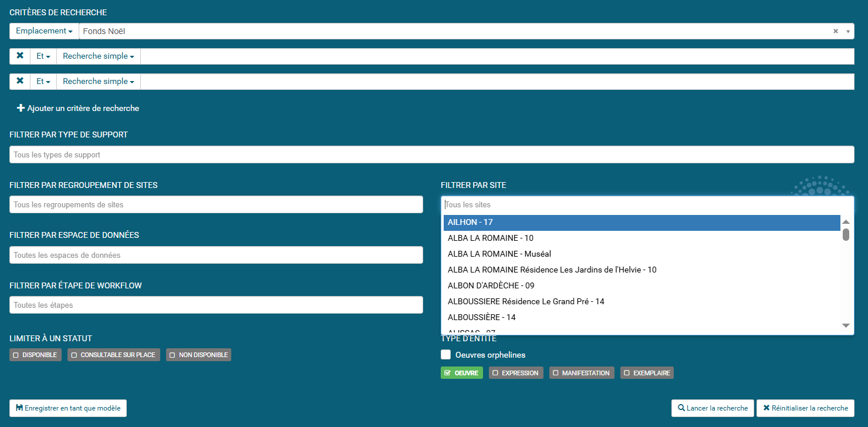Open the Et operator in second criterion row

[x=43, y=56]
